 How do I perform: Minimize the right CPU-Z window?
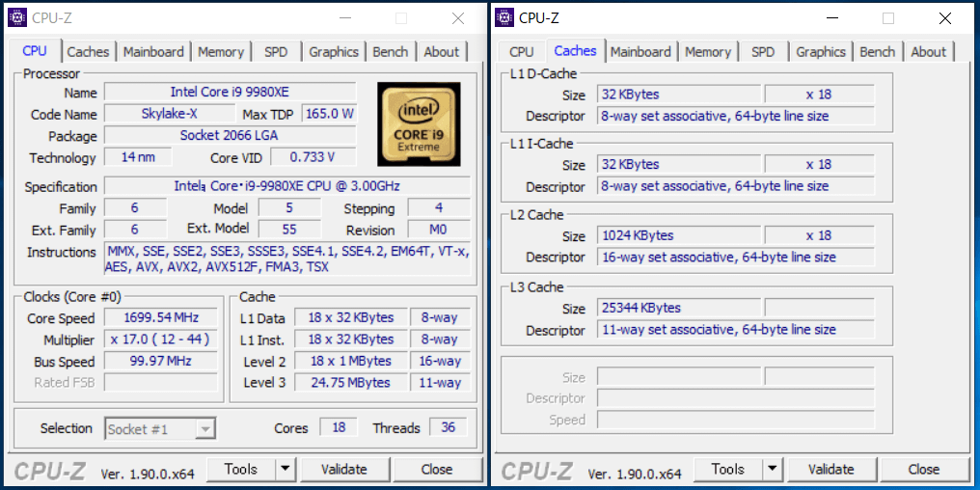point(831,18)
